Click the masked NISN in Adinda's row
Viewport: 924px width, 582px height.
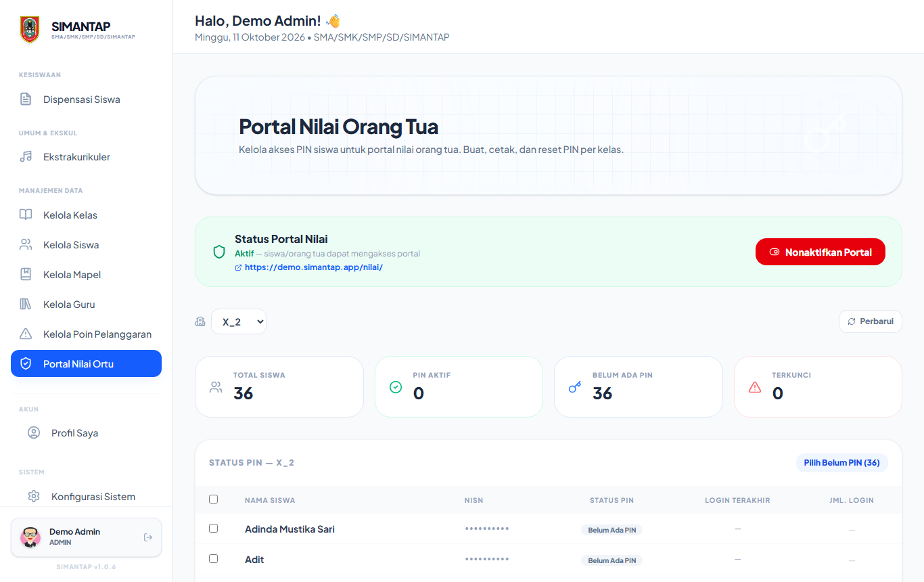pyautogui.click(x=487, y=529)
